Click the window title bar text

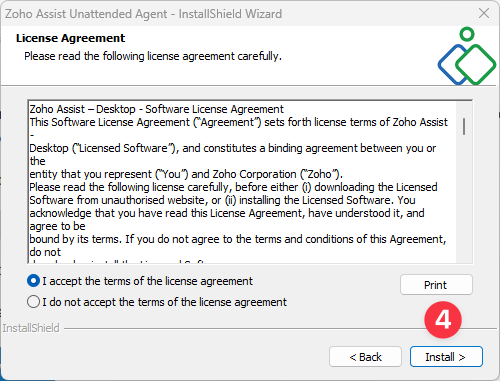coord(143,14)
